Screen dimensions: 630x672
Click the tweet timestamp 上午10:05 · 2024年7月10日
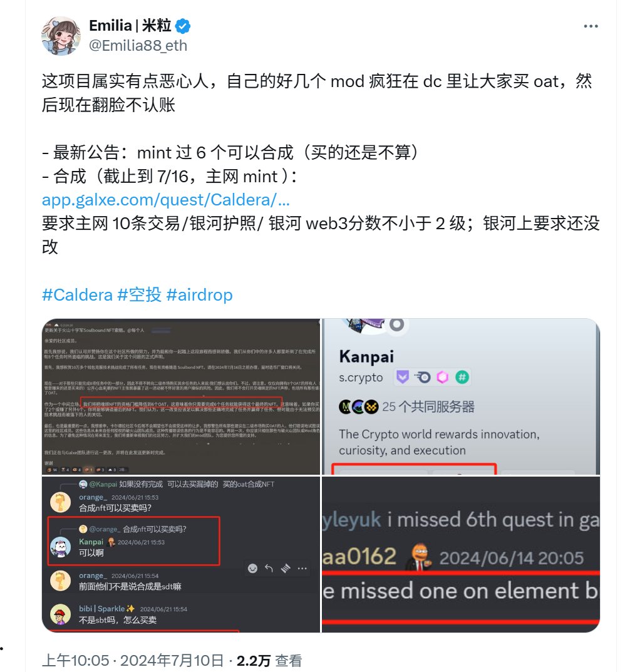(x=133, y=661)
